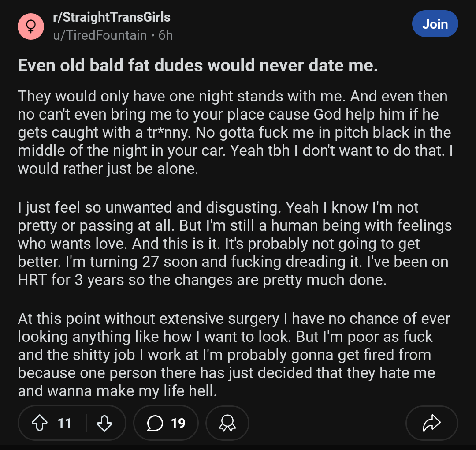The height and width of the screenshot is (450, 476).
Task: Click the line ending 'would rather just be alone.'
Action: point(108,169)
